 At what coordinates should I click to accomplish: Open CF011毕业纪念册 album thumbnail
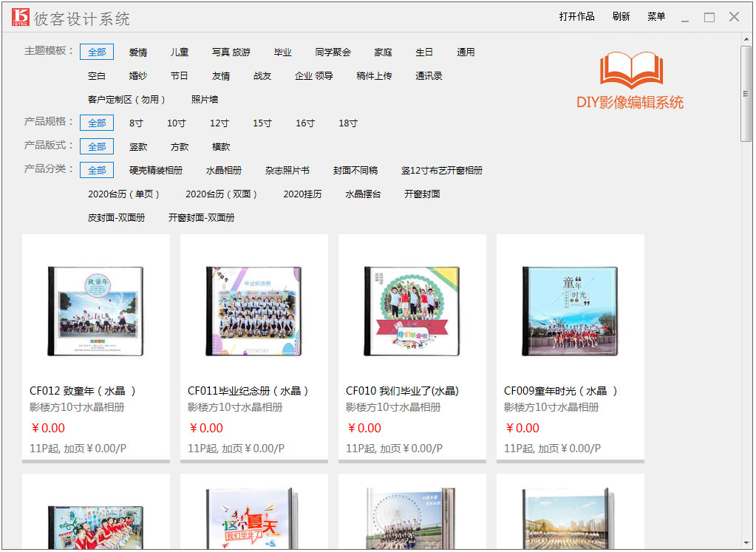[254, 311]
